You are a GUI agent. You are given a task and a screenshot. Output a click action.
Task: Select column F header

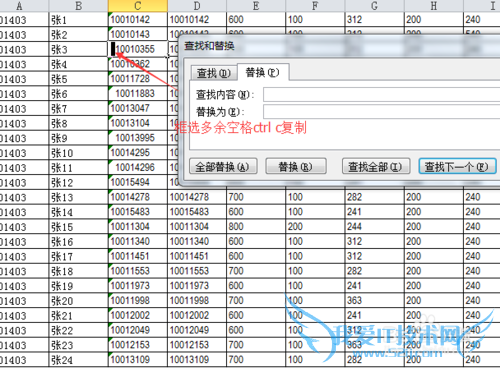pyautogui.click(x=315, y=6)
